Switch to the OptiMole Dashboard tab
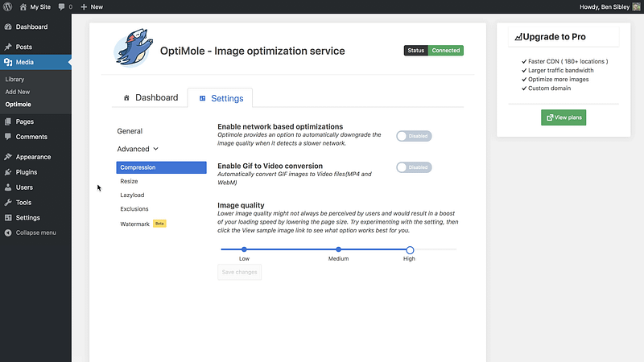The width and height of the screenshot is (644, 362). coord(151,97)
